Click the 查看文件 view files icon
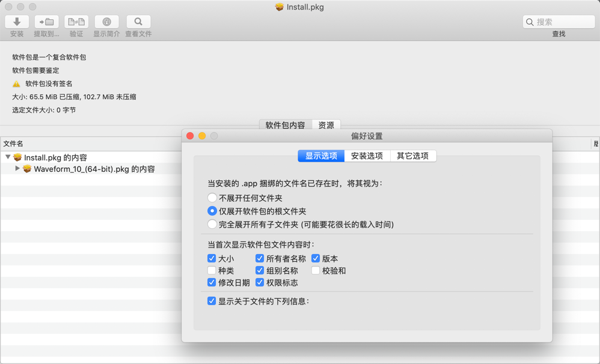The width and height of the screenshot is (600, 364). point(138,22)
